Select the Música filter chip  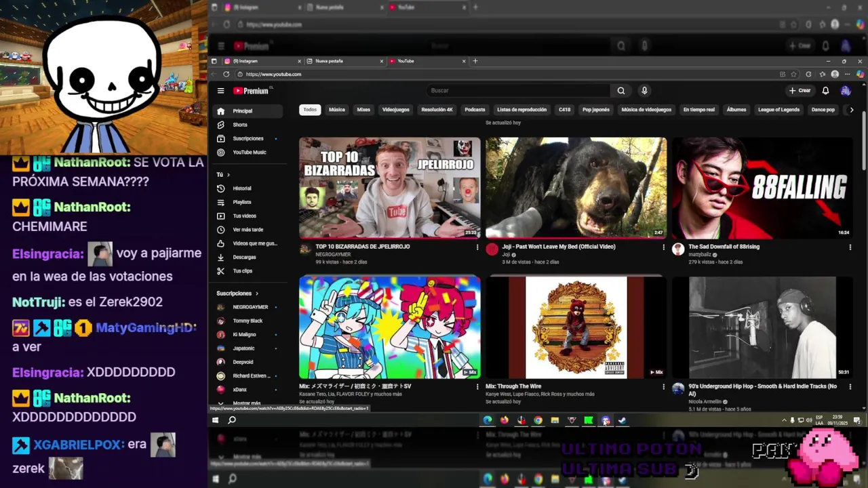pos(337,110)
